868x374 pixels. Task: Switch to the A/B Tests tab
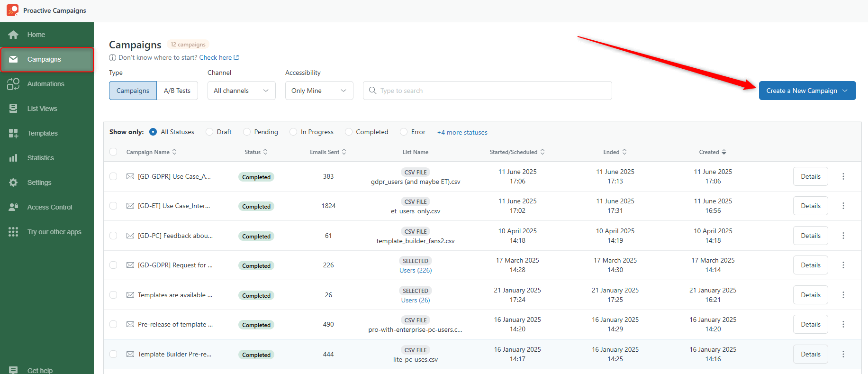pyautogui.click(x=177, y=91)
